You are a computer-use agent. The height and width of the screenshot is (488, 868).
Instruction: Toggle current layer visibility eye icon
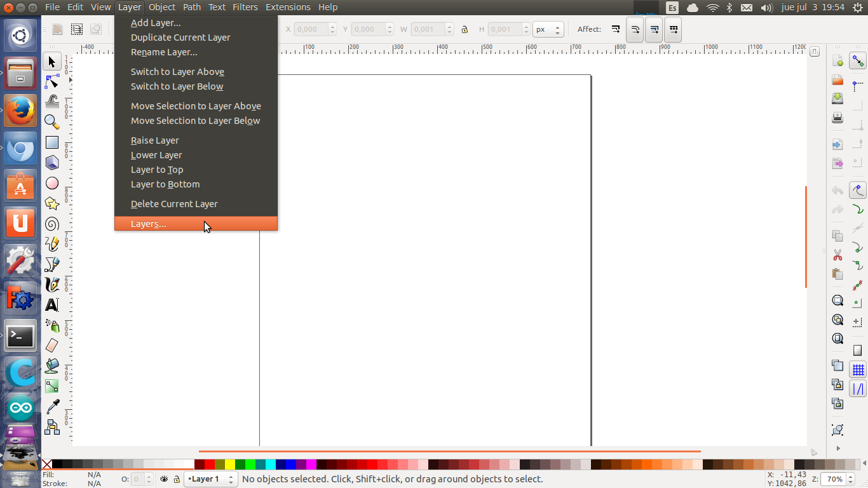pyautogui.click(x=164, y=479)
